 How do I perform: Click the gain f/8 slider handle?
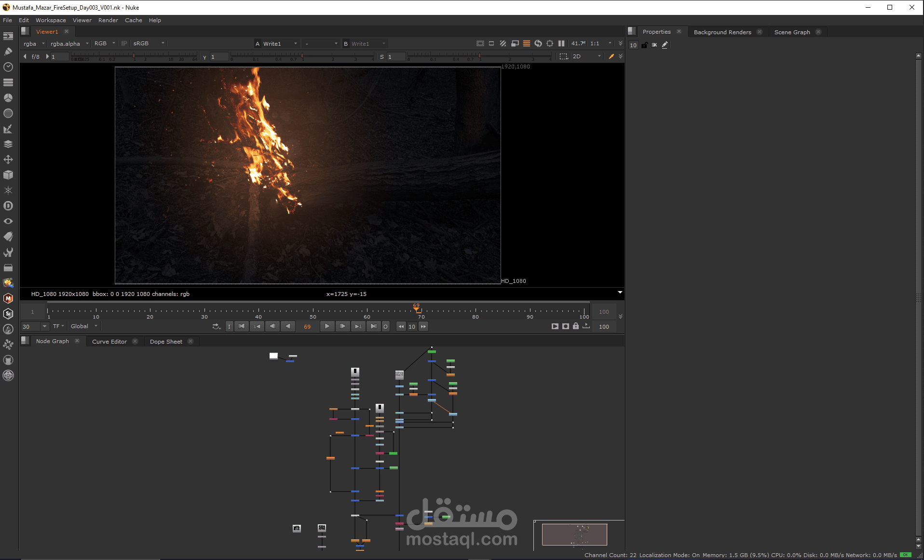[x=134, y=56]
